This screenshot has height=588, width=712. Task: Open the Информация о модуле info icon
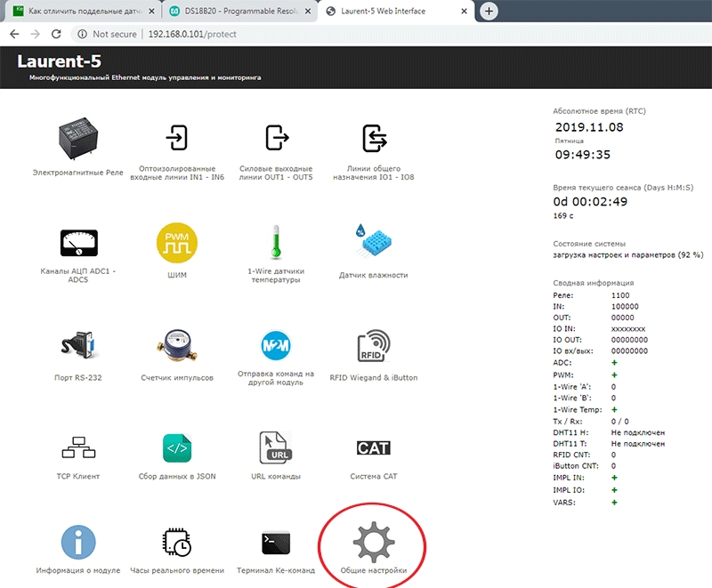pyautogui.click(x=77, y=542)
